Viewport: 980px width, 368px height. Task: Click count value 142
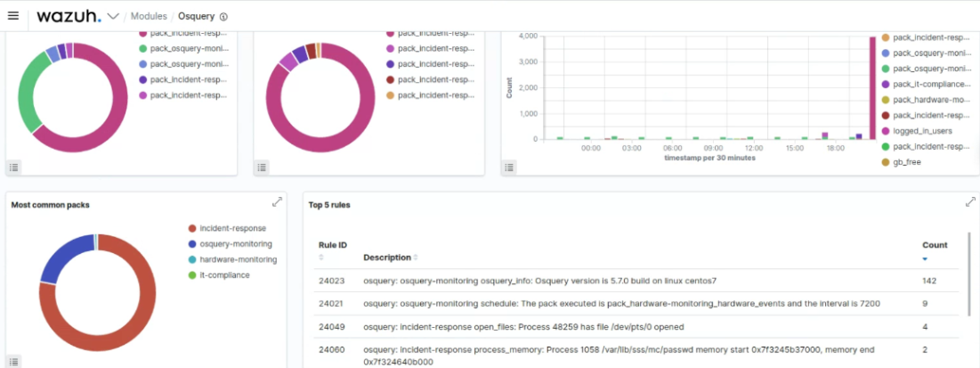tap(929, 281)
